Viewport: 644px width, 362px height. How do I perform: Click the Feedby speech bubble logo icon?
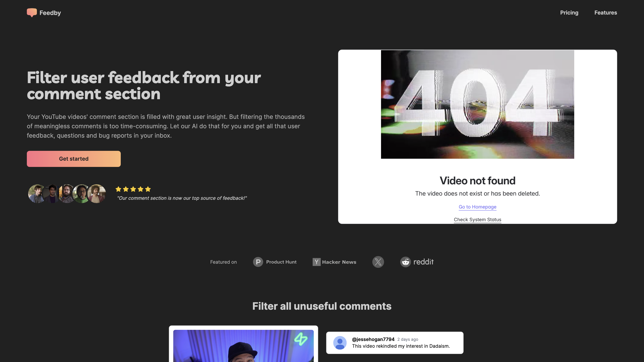(32, 13)
